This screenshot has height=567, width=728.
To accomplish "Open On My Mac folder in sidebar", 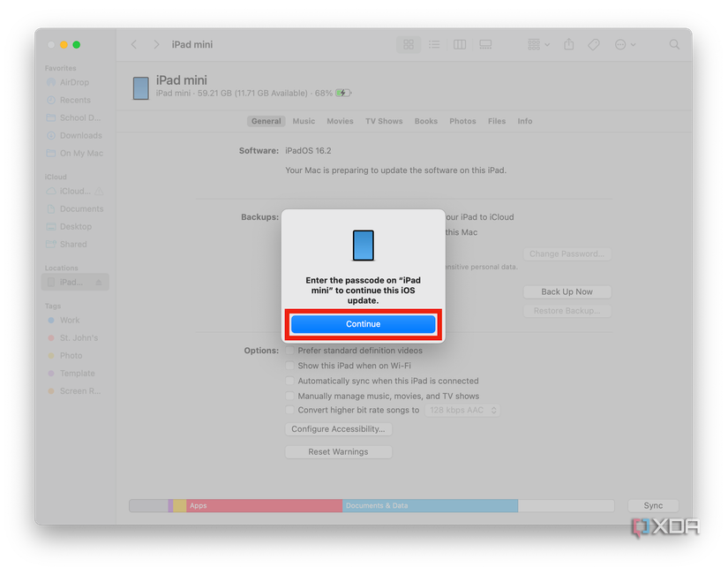I will tap(74, 153).
